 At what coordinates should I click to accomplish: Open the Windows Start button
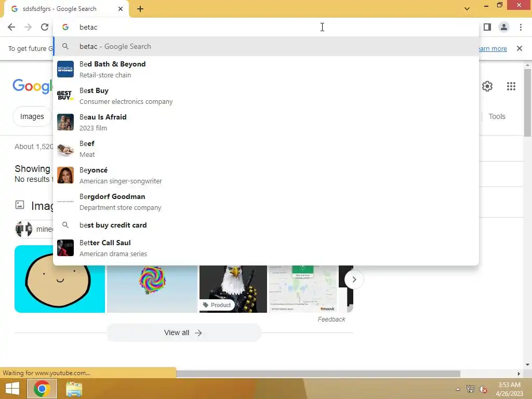tap(12, 389)
